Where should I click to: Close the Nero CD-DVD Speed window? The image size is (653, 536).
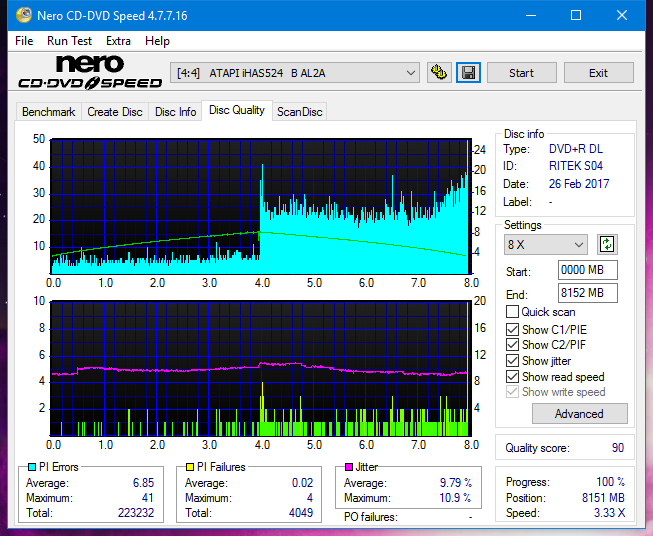pos(622,16)
